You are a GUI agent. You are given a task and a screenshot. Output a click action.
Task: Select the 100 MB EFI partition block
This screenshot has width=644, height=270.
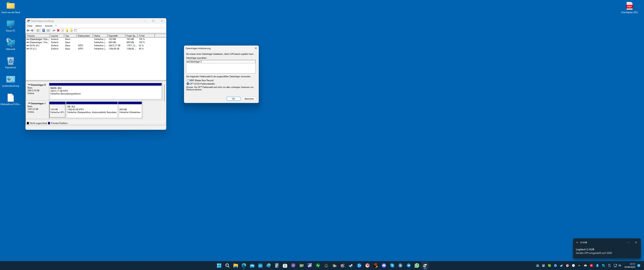57,110
